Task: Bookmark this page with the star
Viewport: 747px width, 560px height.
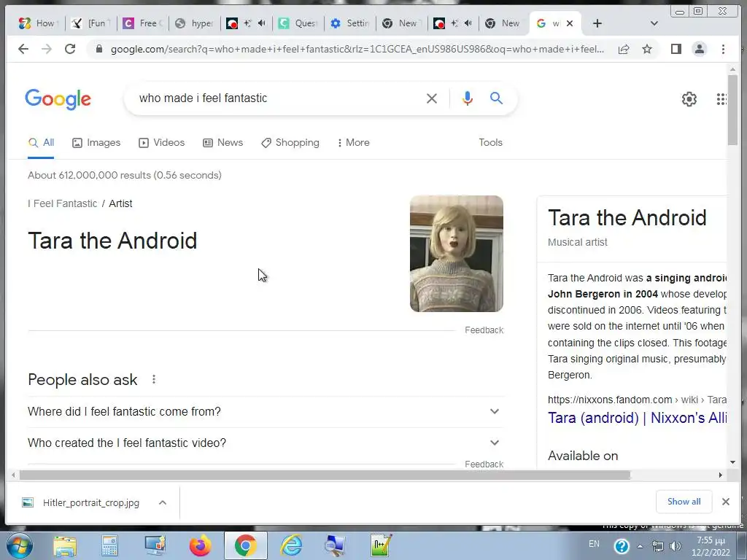Action: pos(647,49)
